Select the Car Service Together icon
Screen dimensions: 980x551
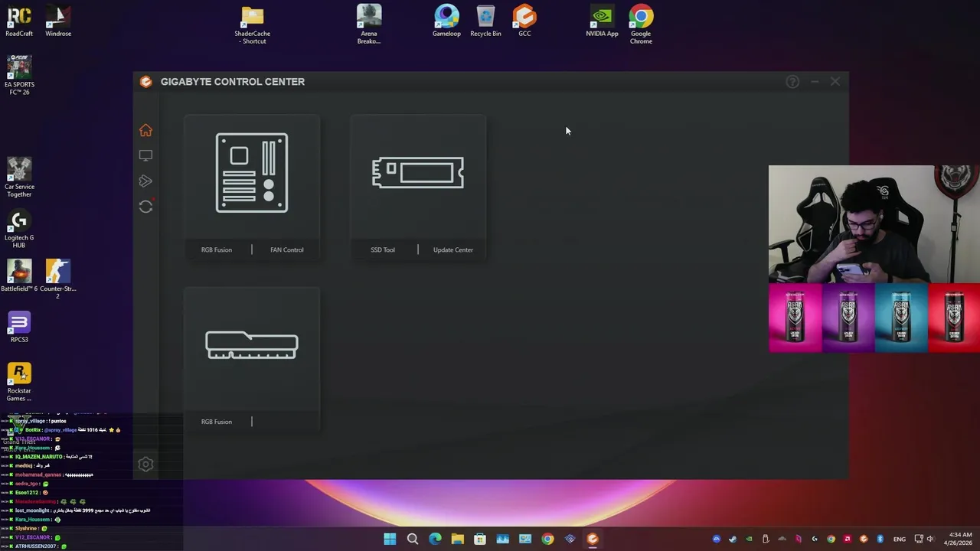pyautogui.click(x=19, y=178)
